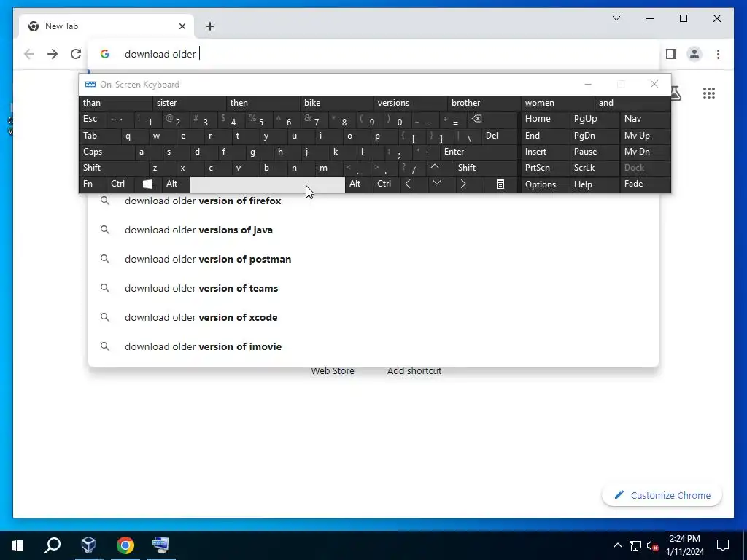
Task: Click the space bar on the On-Screen Keyboard
Action: [267, 184]
